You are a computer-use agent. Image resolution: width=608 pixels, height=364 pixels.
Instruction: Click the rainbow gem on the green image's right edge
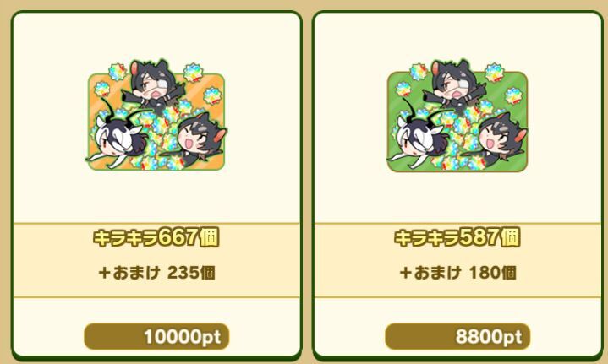pos(514,96)
